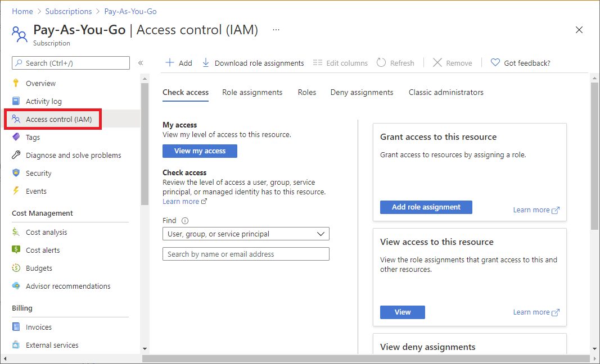Click the View my access button
The width and height of the screenshot is (600, 364).
(200, 151)
